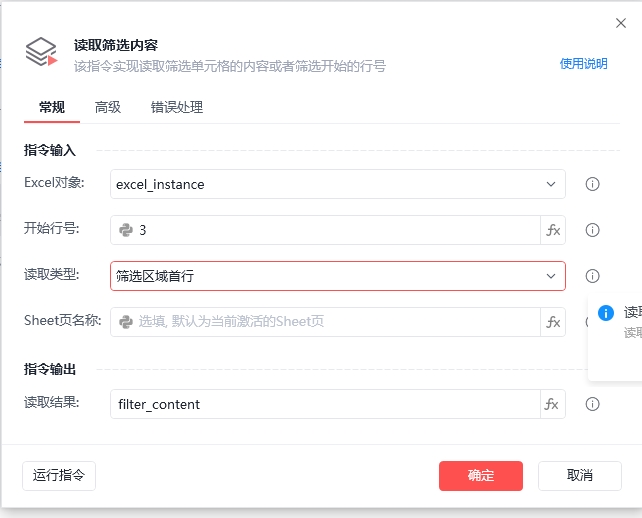642x518 pixels.
Task: Click the Python icon in the 开始行号 field
Action: coord(126,230)
